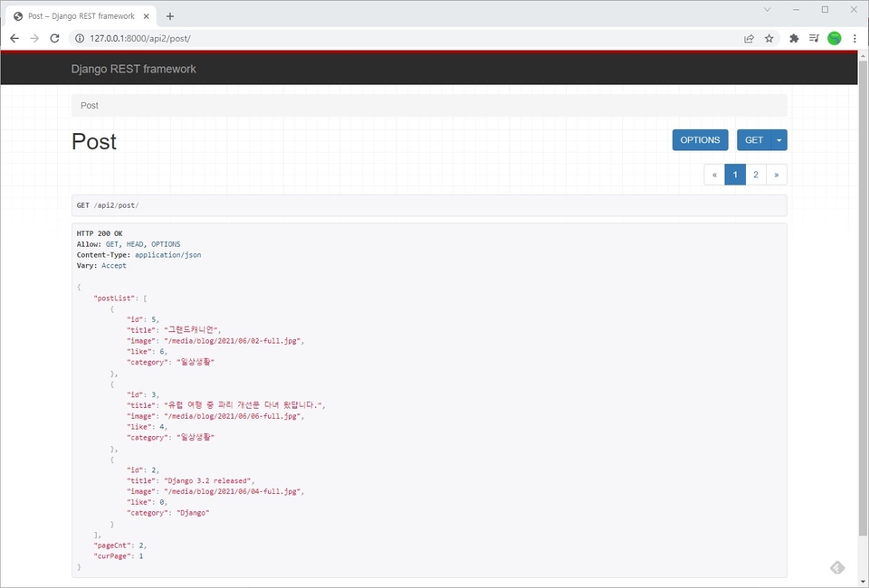869x588 pixels.
Task: Minimize the browser window
Action: 796,9
